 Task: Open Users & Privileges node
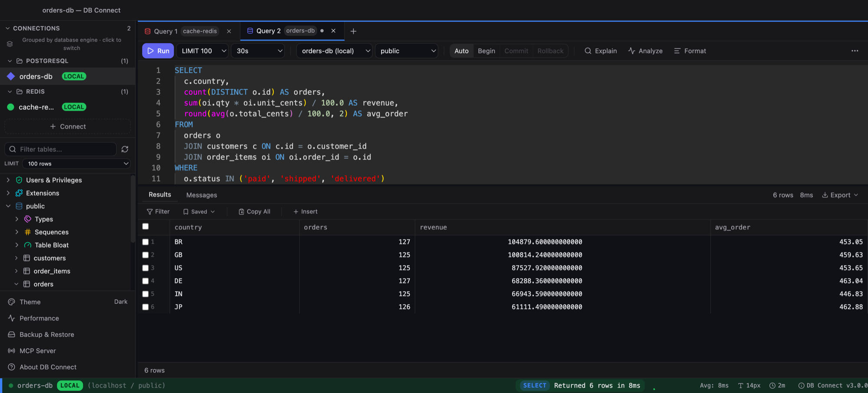pos(54,180)
